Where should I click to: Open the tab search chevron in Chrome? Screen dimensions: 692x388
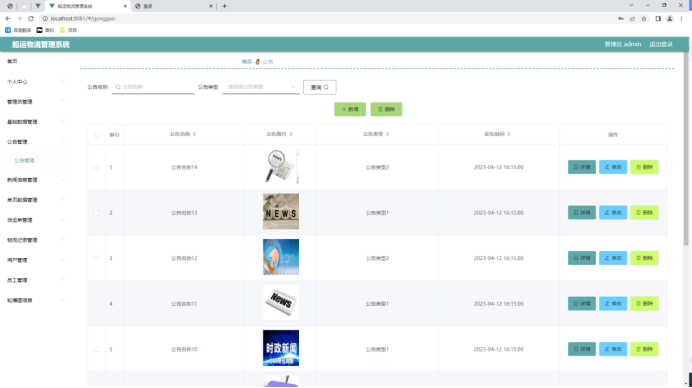click(x=631, y=5)
